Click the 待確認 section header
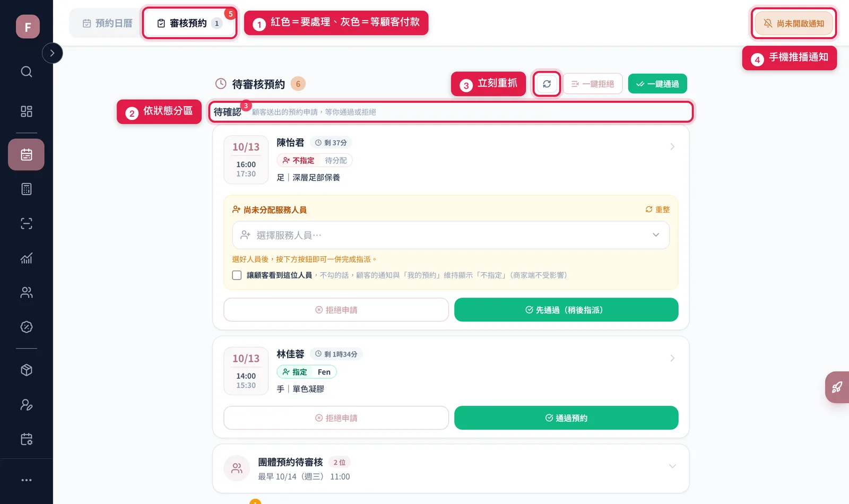The width and height of the screenshot is (849, 504). pos(451,112)
